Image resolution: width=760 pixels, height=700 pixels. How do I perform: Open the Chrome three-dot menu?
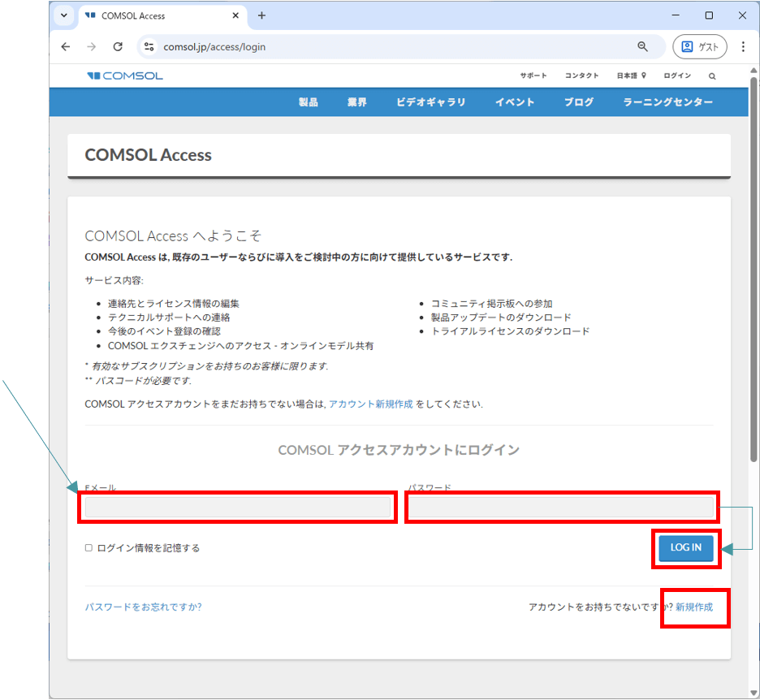743,47
